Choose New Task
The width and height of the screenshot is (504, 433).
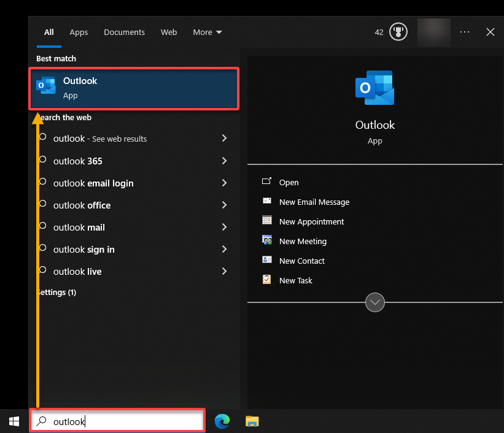(296, 280)
